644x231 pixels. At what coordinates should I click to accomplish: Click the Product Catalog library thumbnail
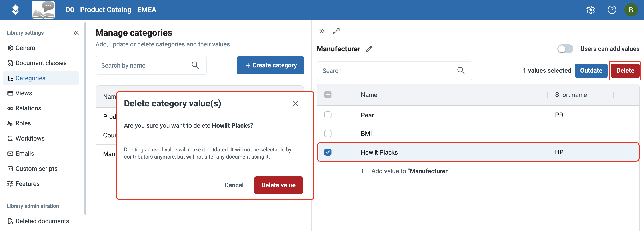tap(43, 10)
